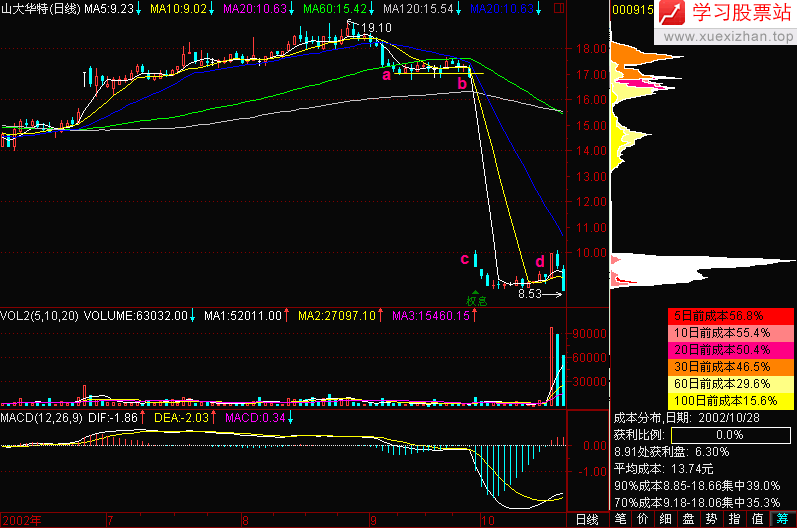Select the red 5日前成本56.8% swatch

[730, 316]
